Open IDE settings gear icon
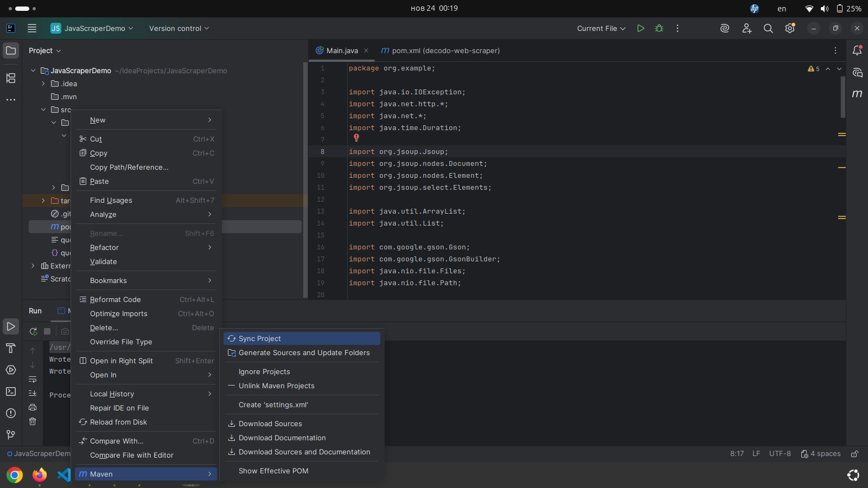The height and width of the screenshot is (488, 868). pyautogui.click(x=790, y=28)
